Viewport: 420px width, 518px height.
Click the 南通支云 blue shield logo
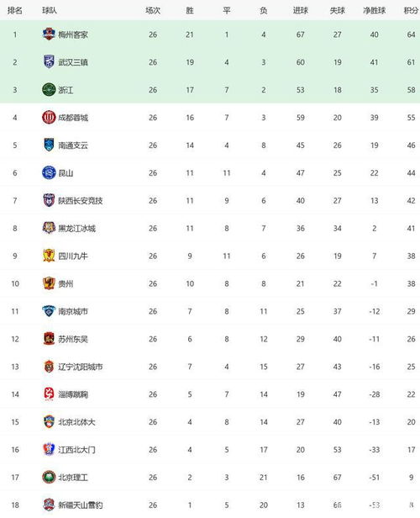[x=49, y=145]
